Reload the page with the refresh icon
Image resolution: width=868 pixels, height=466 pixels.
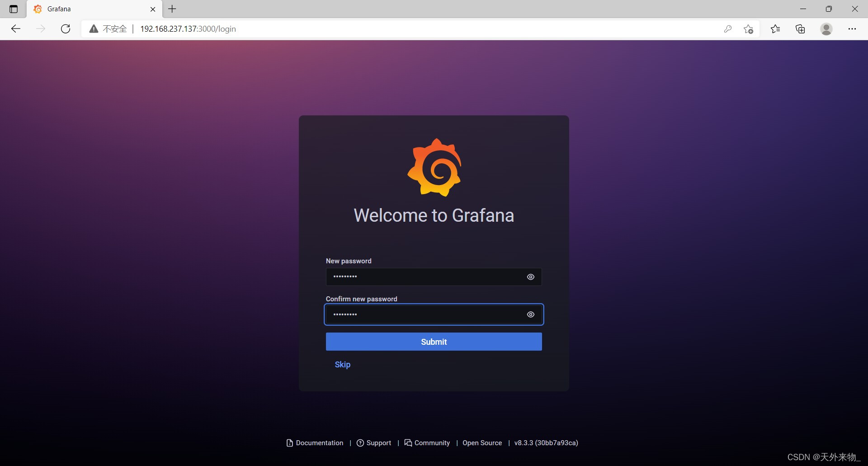(x=66, y=29)
